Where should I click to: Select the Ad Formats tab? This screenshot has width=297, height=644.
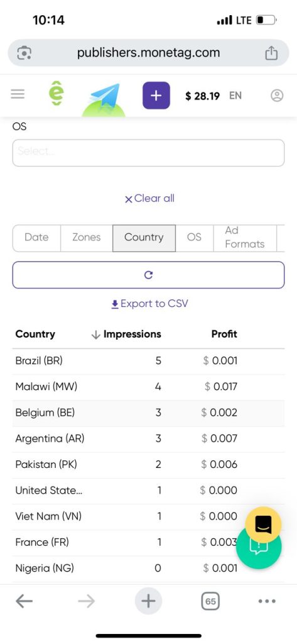(x=245, y=237)
